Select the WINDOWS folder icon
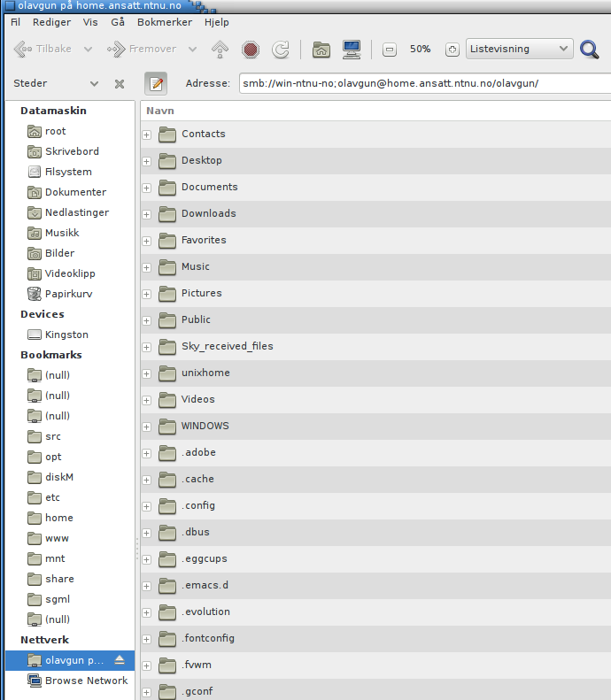 167,426
